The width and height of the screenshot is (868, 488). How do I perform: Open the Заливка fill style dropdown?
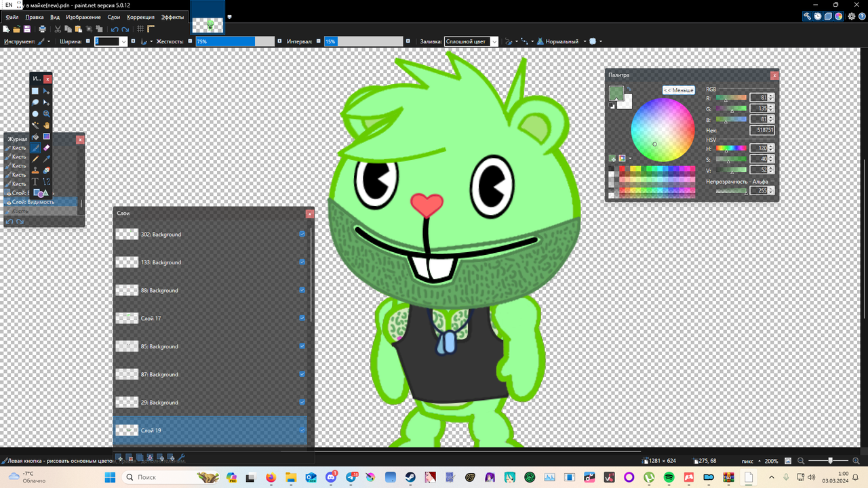[494, 41]
